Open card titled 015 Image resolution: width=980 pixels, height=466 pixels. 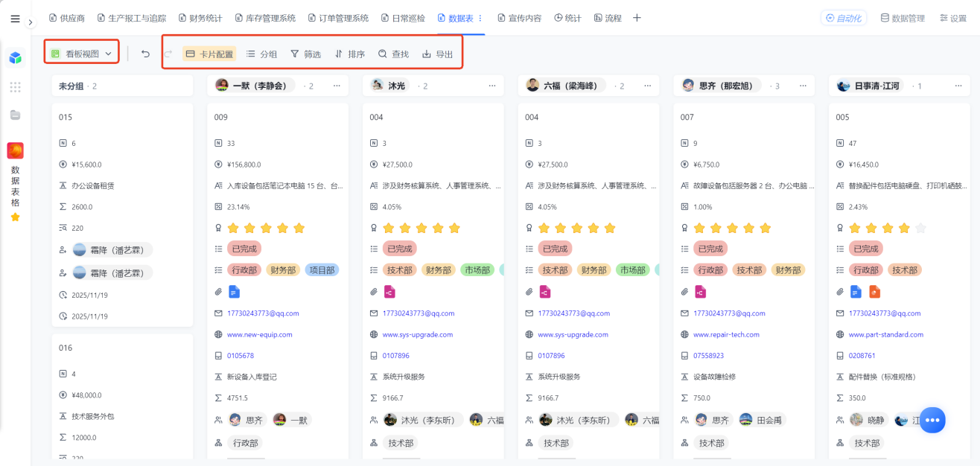coord(66,118)
